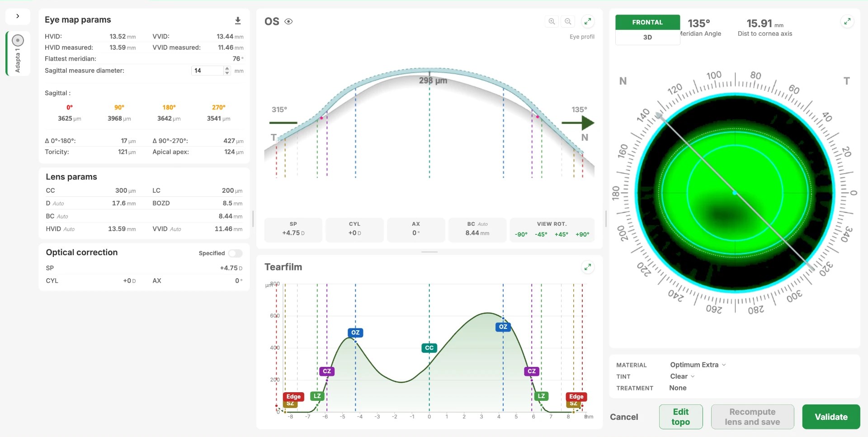Viewport: 868px width, 437px height.
Task: Click Recompute lens and save
Action: pyautogui.click(x=752, y=417)
